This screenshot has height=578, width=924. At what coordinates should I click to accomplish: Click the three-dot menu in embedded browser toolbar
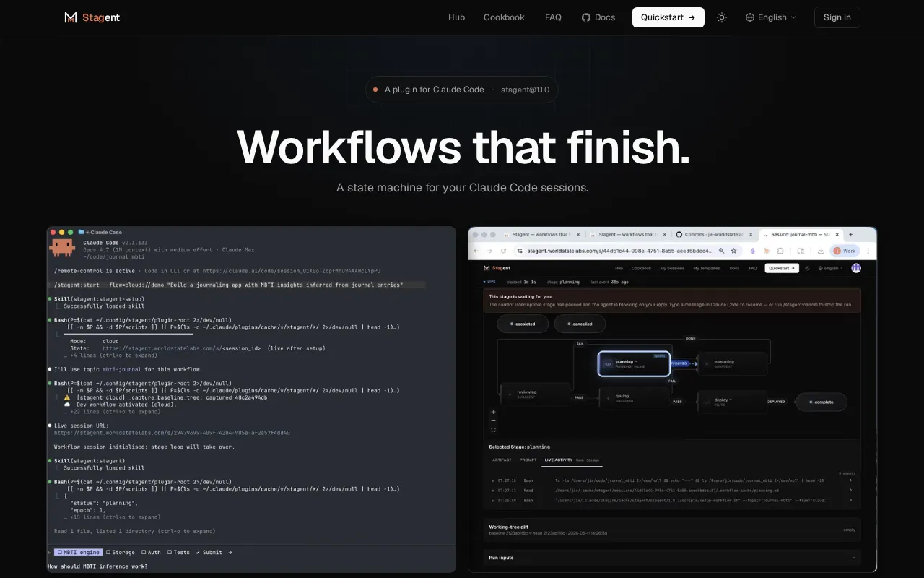point(868,251)
